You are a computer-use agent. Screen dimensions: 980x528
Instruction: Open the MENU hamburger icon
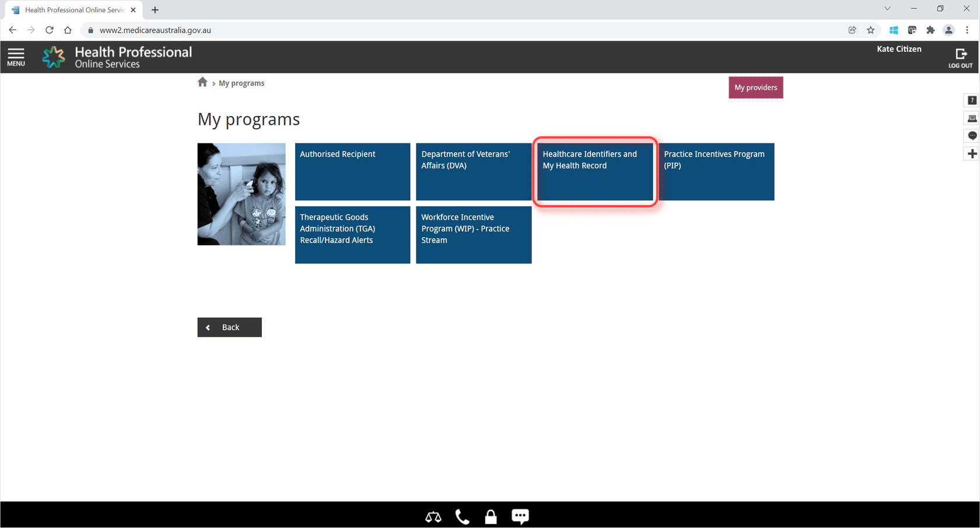(x=16, y=57)
